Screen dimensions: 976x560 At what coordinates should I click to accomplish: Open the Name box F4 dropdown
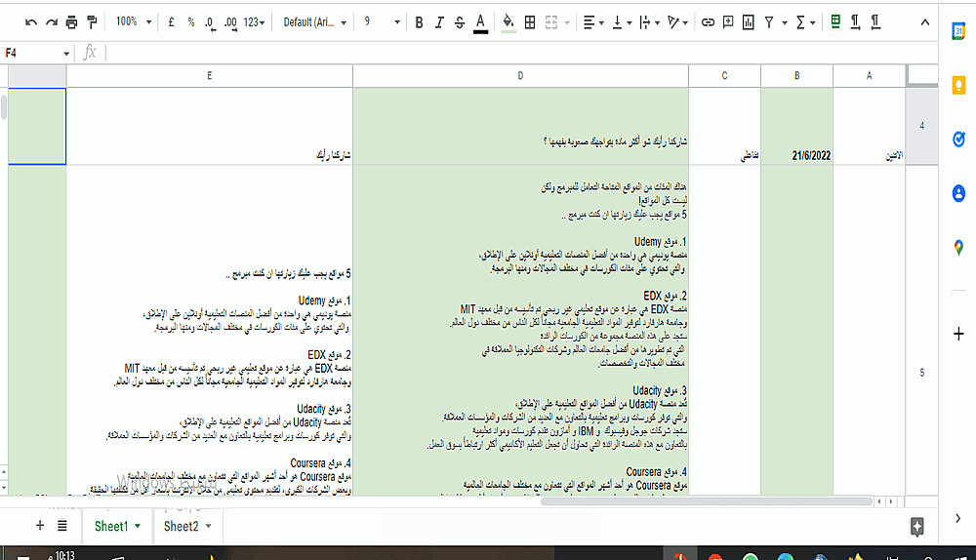coord(66,54)
